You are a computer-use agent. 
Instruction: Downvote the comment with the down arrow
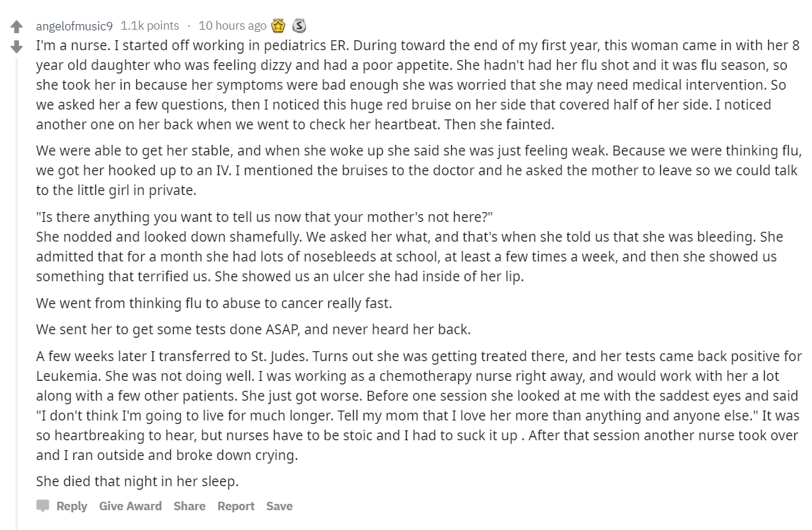[x=16, y=47]
